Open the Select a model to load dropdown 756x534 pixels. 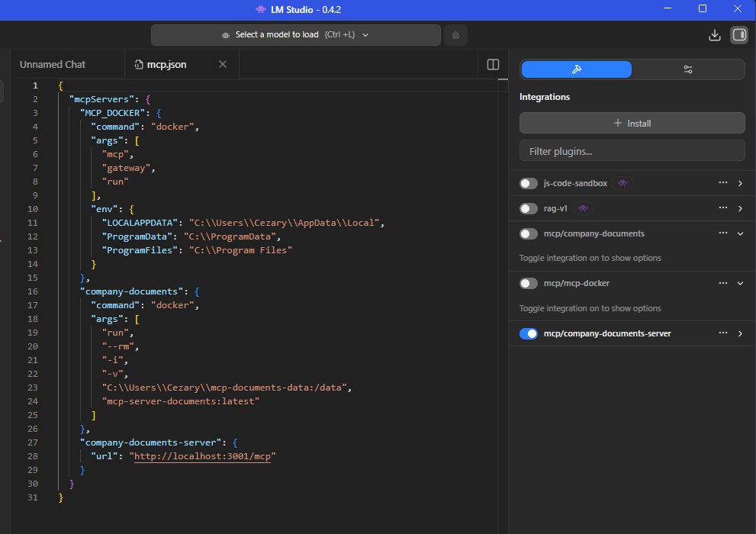(295, 35)
